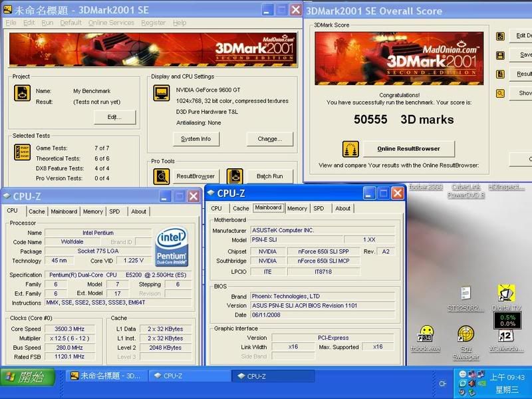Screen dimensions: 532x399
Task: Click the P5N-E SLI model field
Action: pos(297,239)
